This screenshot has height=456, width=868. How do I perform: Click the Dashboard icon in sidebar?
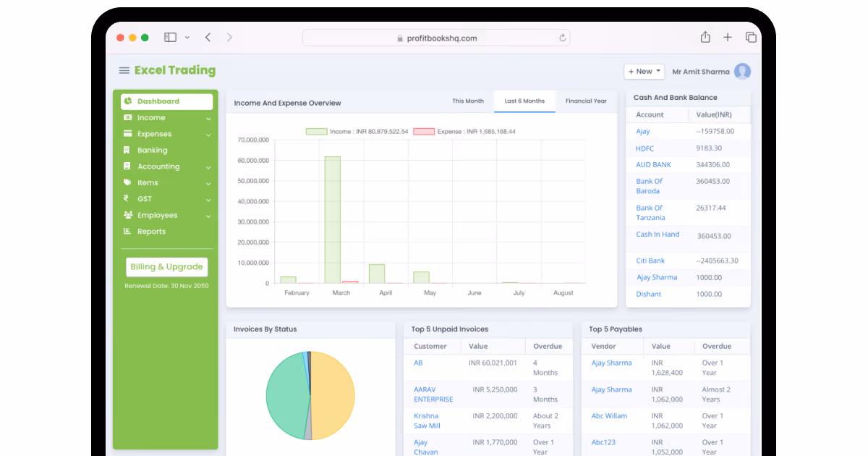(128, 101)
